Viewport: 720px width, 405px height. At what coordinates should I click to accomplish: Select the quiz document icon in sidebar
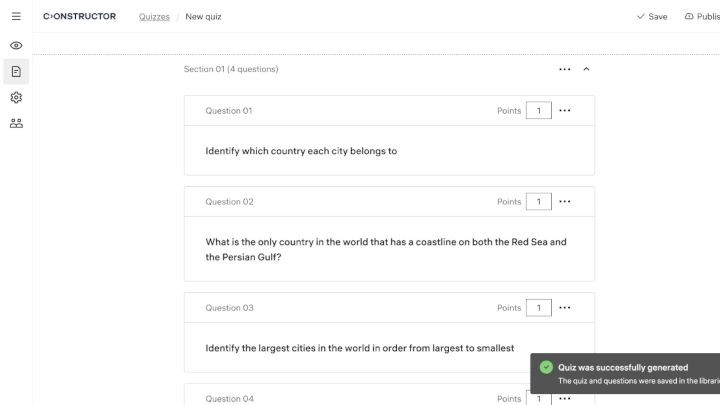click(x=16, y=71)
